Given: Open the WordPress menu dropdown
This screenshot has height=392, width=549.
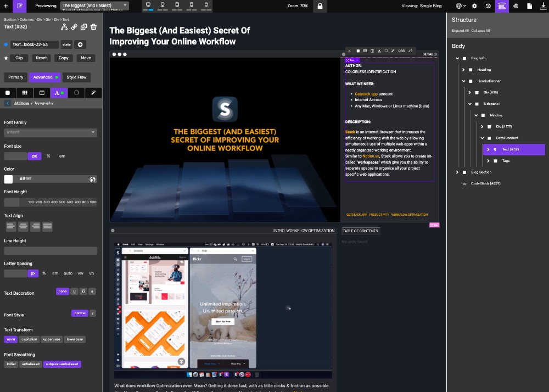Looking at the screenshot, I should point(461,6).
